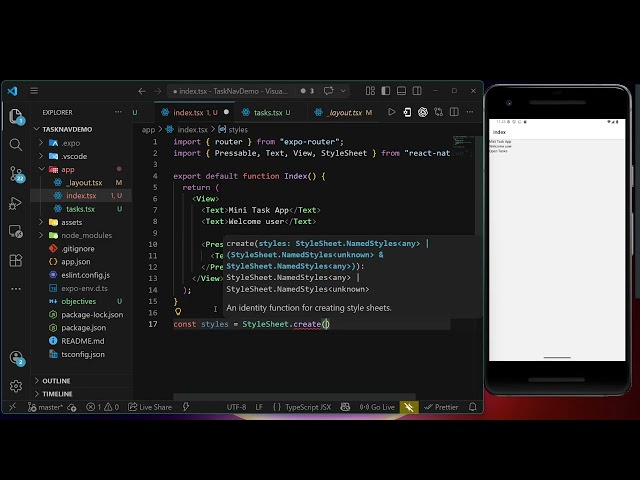Open tasks.tsx in the file tree

(x=80, y=209)
